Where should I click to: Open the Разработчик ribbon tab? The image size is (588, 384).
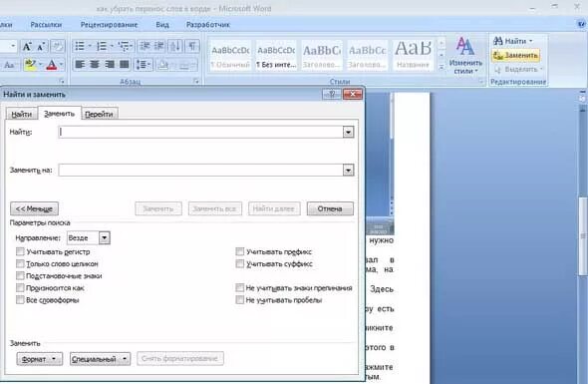208,25
